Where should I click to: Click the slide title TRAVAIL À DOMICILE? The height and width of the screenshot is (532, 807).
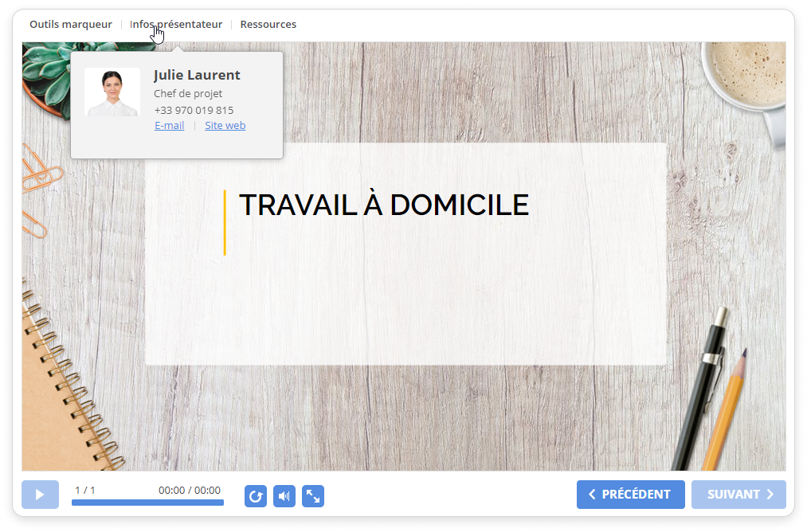pyautogui.click(x=384, y=205)
